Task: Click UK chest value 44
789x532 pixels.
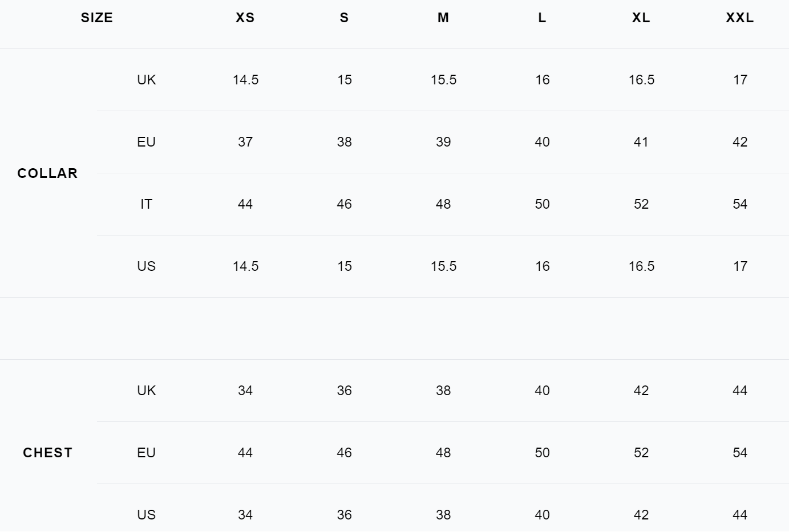Action: tap(740, 391)
